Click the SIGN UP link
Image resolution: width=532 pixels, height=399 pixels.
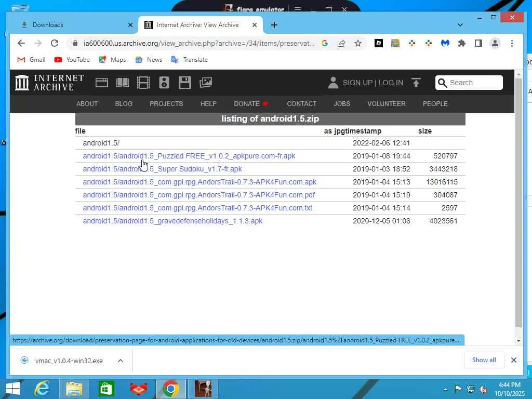[x=357, y=83]
